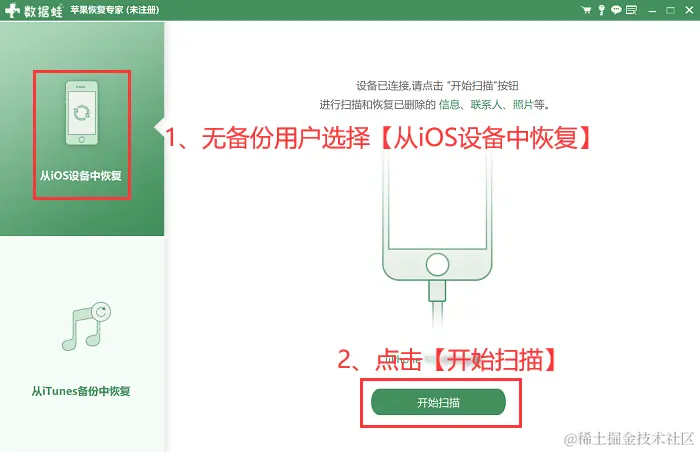Open the 信息 link in description
The width and height of the screenshot is (700, 452).
pyautogui.click(x=449, y=105)
